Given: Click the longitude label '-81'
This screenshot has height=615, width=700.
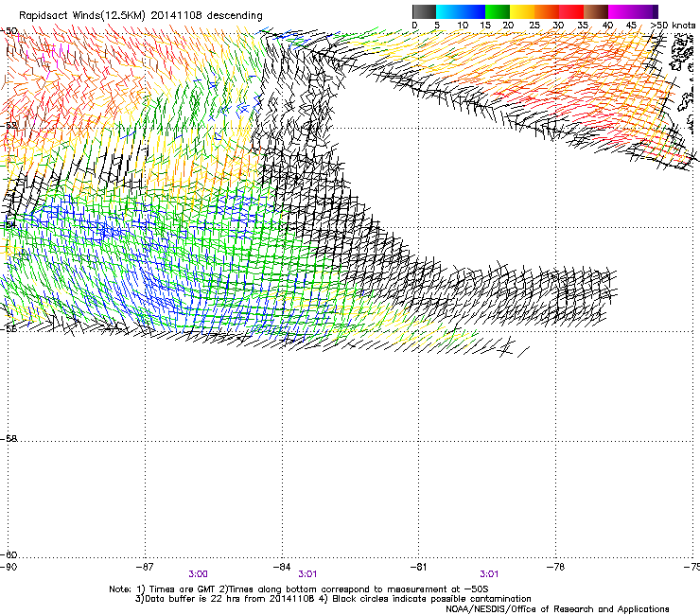Looking at the screenshot, I should click(x=418, y=567).
